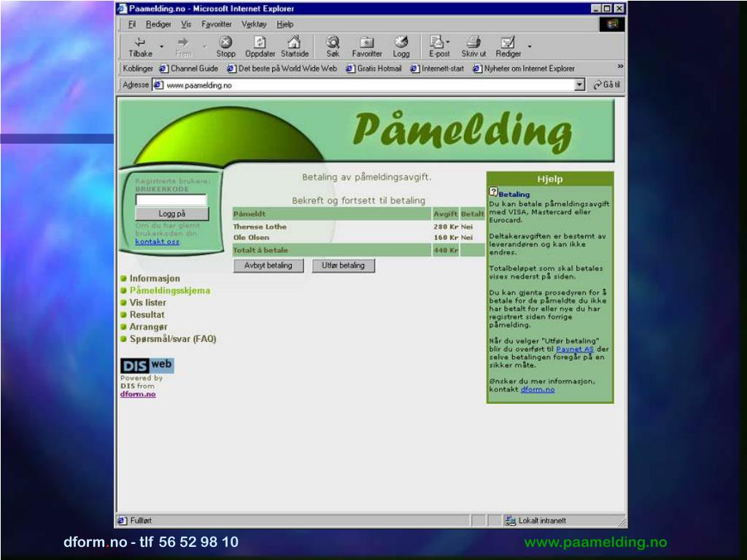Click the Avgift column header

(x=446, y=214)
